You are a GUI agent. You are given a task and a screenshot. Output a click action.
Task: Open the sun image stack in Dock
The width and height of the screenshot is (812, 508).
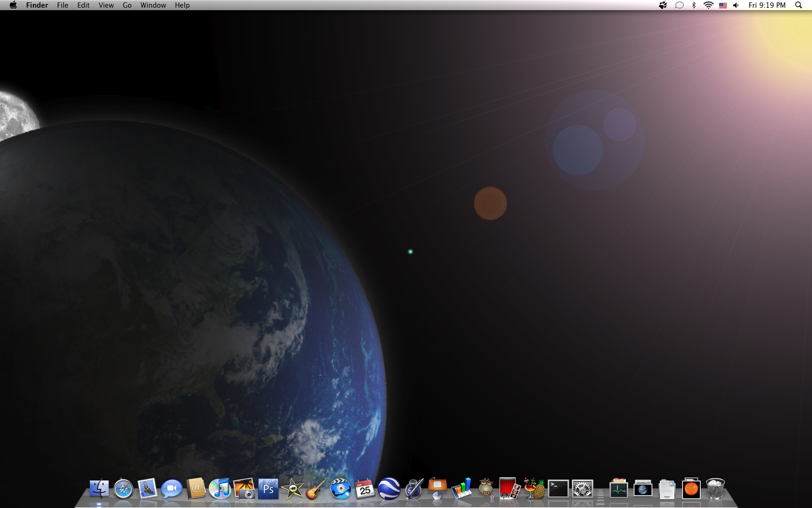(691, 489)
